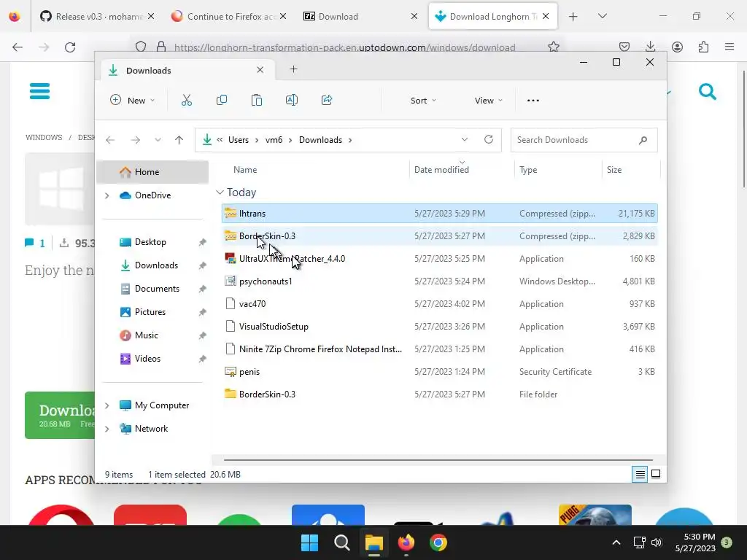Open Windows Start menu on taskbar

309,542
